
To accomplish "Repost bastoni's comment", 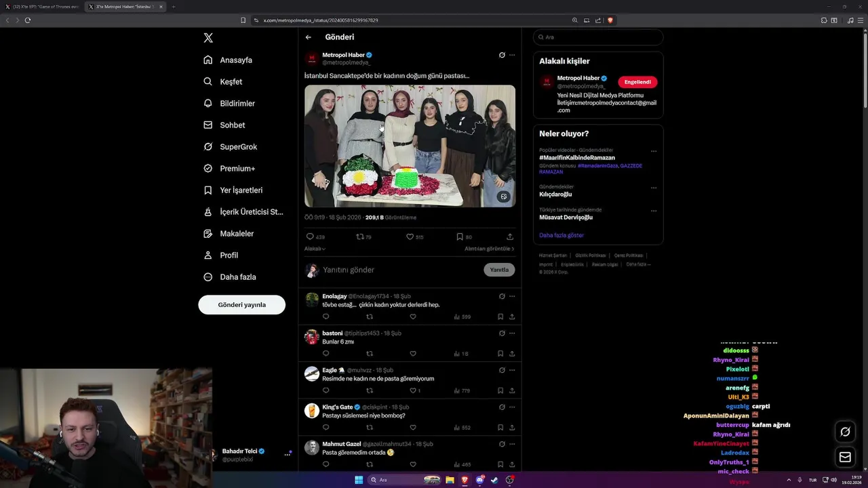I will pyautogui.click(x=370, y=353).
